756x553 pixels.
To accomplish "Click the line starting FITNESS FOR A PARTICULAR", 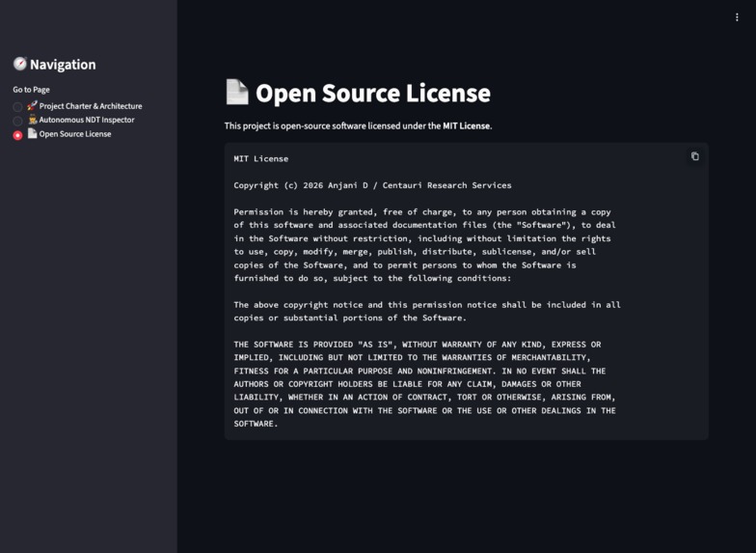I will [419, 371].
